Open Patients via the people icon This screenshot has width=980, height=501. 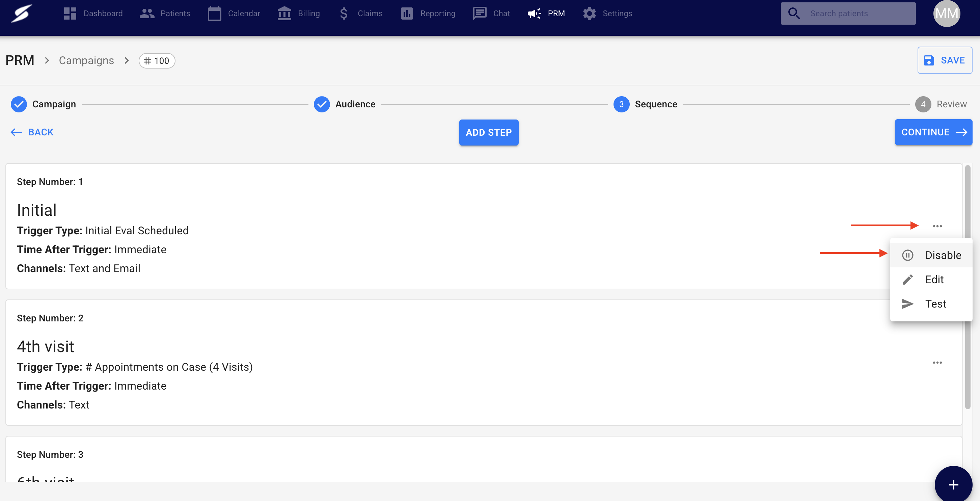pyautogui.click(x=147, y=13)
